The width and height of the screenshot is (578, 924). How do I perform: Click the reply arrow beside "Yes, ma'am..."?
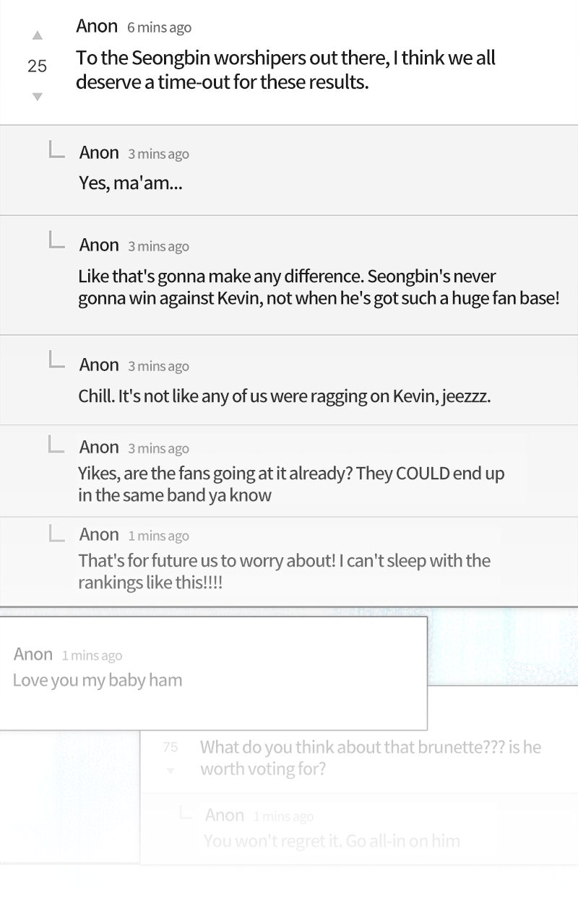point(56,150)
